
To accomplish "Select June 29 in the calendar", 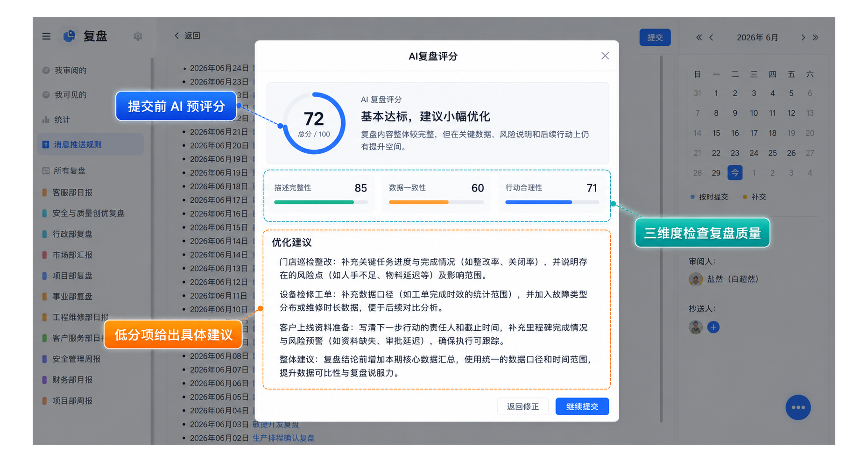I will pyautogui.click(x=716, y=173).
